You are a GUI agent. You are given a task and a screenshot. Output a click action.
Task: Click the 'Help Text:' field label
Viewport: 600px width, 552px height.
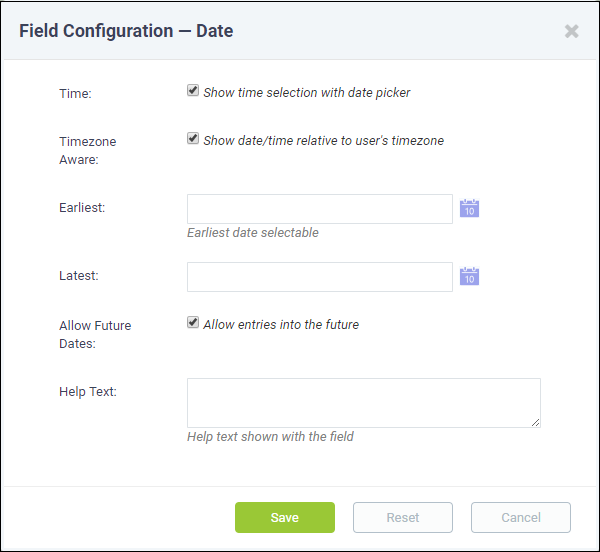(x=88, y=392)
